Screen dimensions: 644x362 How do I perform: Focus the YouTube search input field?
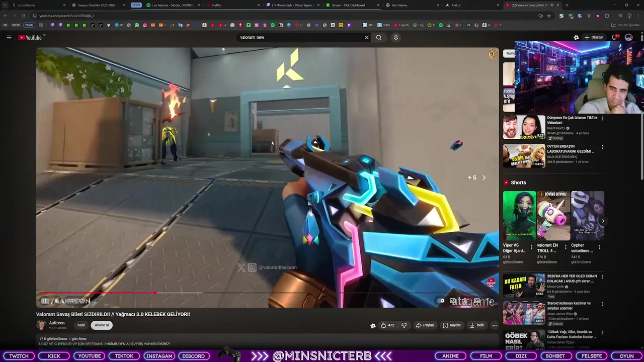300,37
